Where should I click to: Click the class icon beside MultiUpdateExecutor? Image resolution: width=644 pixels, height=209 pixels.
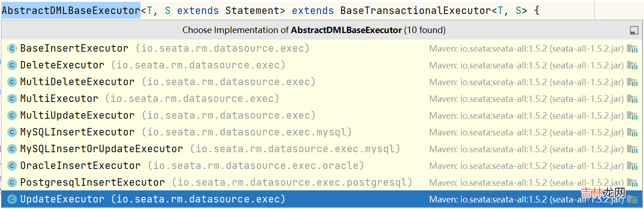coord(12,115)
